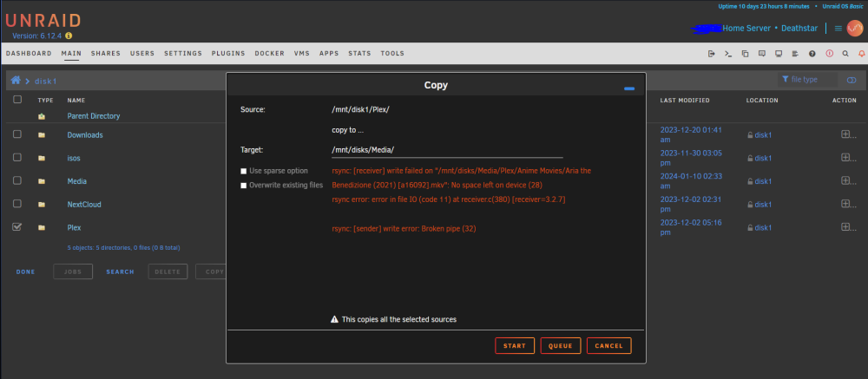Click the Done link below the file list
868x379 pixels.
pos(25,271)
